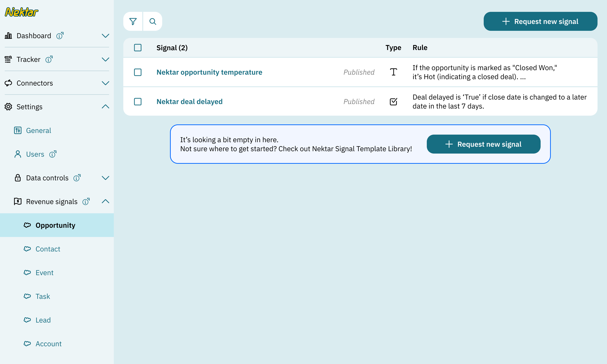The image size is (607, 364).
Task: Expand the Data controls chevron
Action: click(x=105, y=177)
